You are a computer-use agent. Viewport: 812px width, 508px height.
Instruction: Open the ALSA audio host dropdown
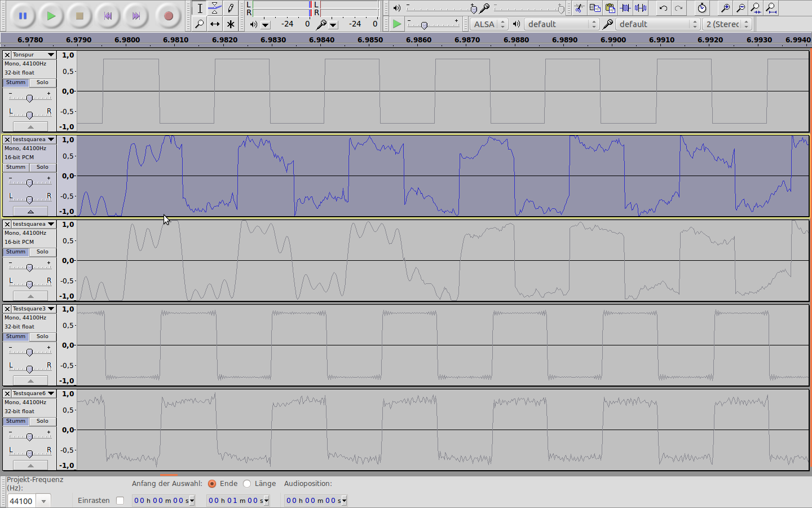coord(489,24)
